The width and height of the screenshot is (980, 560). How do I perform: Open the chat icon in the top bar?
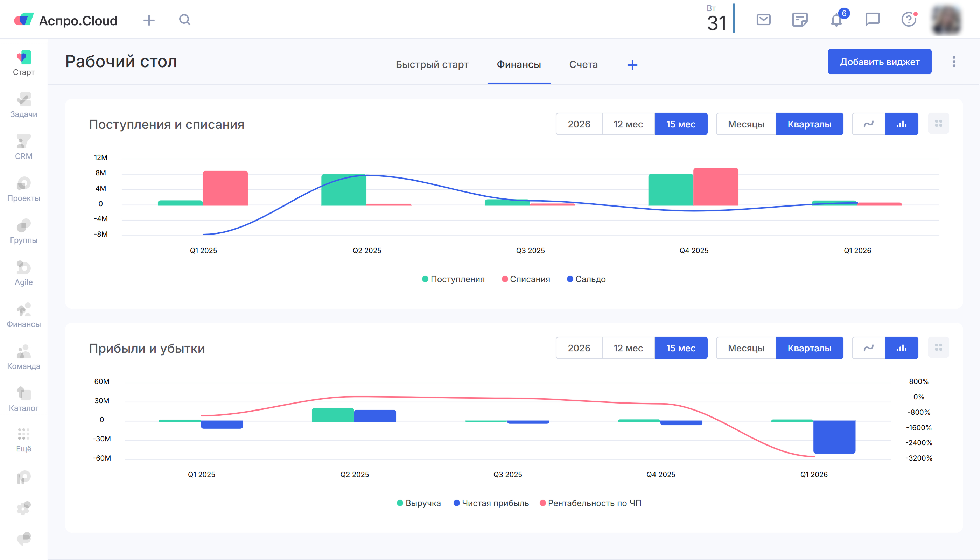[873, 20]
